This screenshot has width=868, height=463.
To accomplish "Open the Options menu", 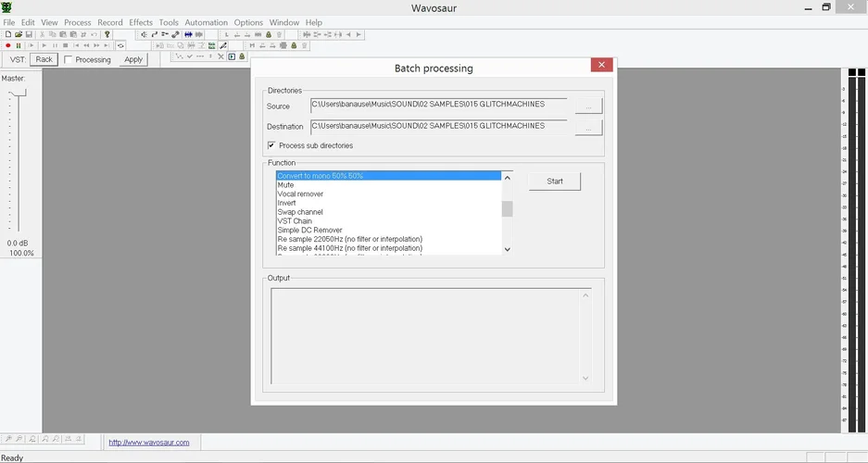I will pyautogui.click(x=248, y=22).
